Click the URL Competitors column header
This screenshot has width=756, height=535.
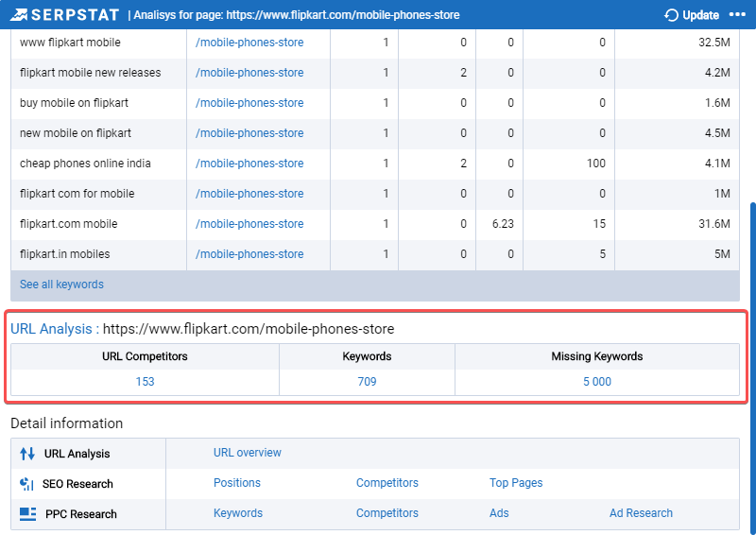(145, 356)
